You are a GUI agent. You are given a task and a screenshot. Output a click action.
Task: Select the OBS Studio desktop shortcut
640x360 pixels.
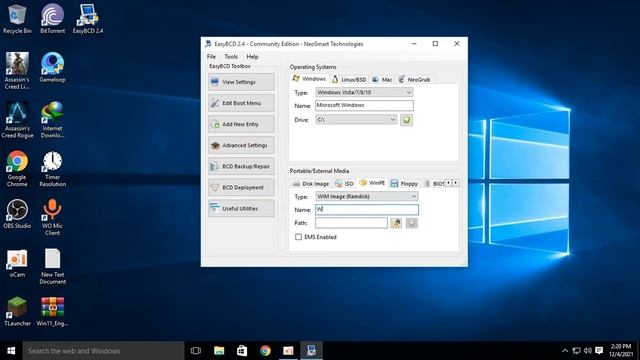tap(17, 213)
